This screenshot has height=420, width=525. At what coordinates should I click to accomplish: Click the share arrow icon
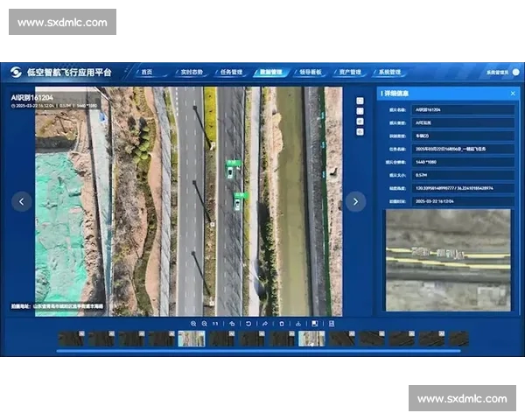pyautogui.click(x=265, y=323)
